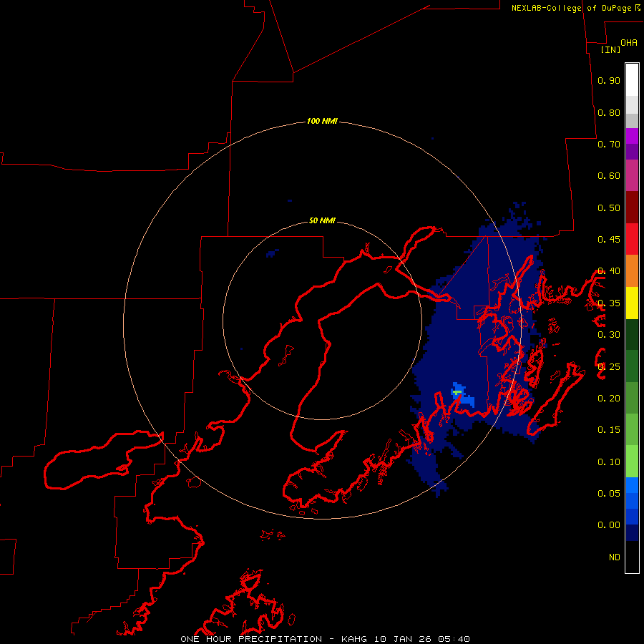Select the navy swatch below 0.00
Image resolution: width=644 pixels, height=644 pixels.
tap(632, 532)
